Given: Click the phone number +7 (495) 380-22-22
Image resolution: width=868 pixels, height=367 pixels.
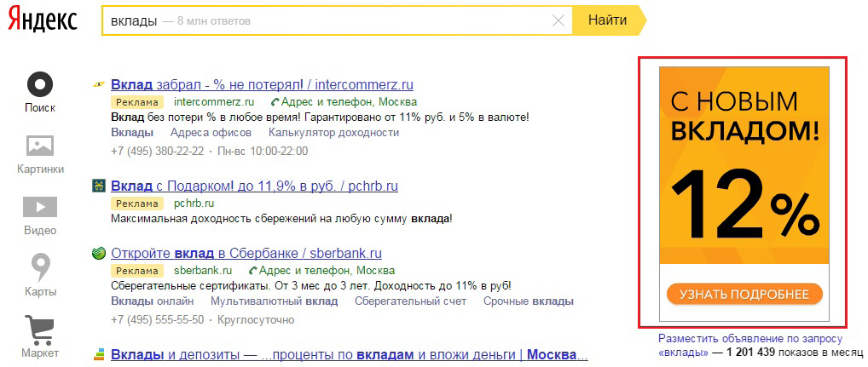Looking at the screenshot, I should 157,152.
